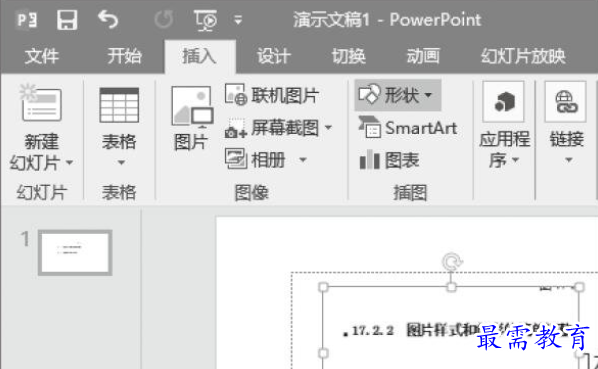
Task: Click the rotation handle above the picture
Action: tap(452, 262)
